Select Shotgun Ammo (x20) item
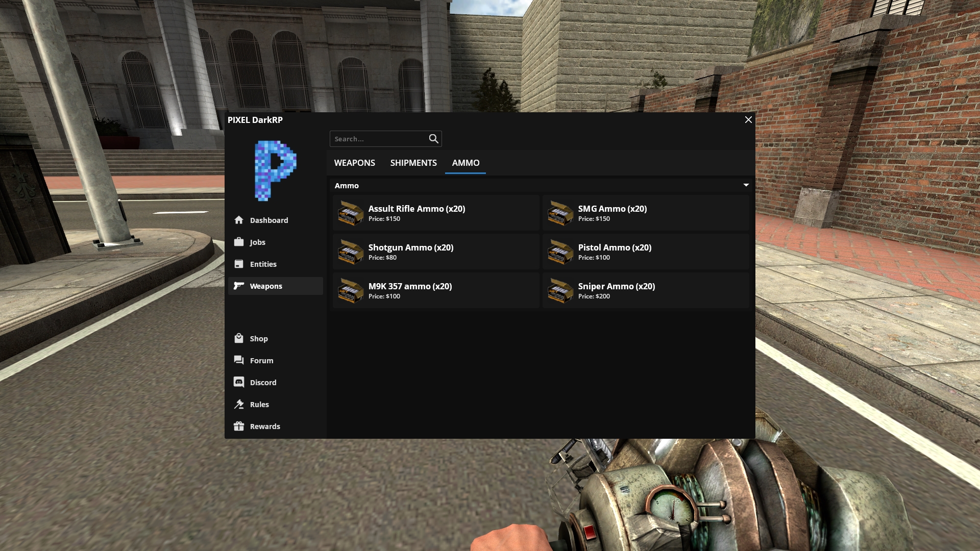Viewport: 980px width, 551px height. (x=436, y=252)
